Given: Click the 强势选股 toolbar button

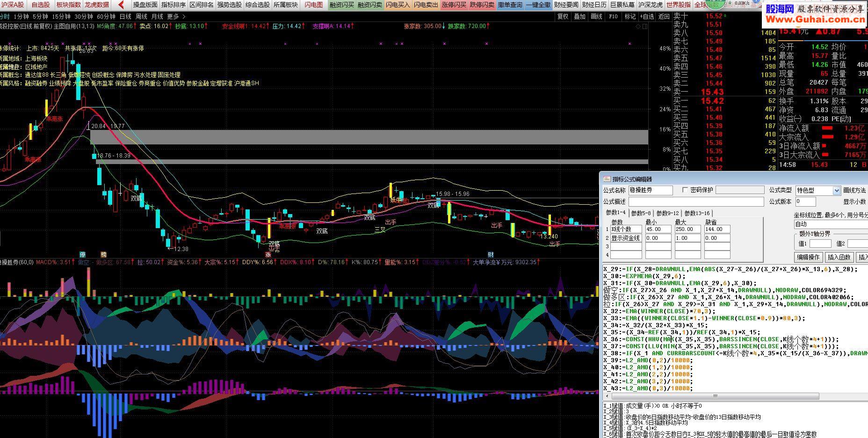Looking at the screenshot, I should click(230, 5).
